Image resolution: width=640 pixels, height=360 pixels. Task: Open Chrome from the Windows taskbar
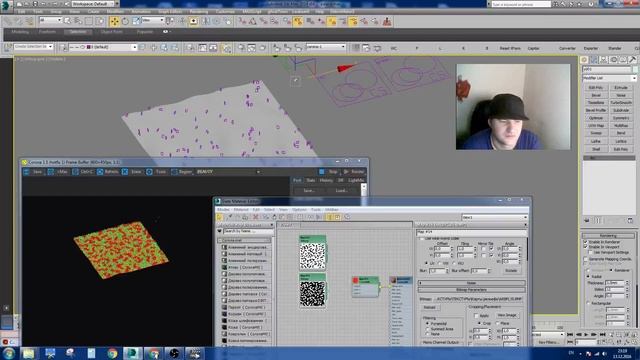[112, 353]
